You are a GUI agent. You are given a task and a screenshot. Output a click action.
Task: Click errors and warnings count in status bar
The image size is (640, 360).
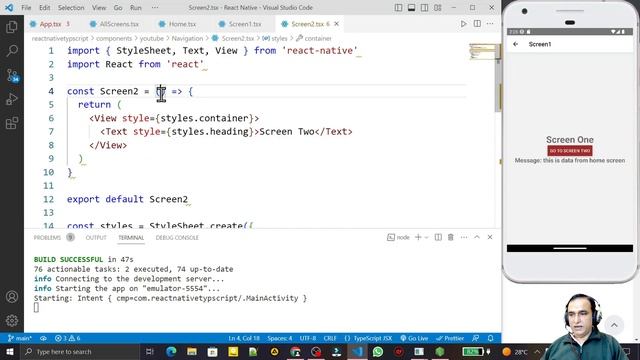[67, 338]
